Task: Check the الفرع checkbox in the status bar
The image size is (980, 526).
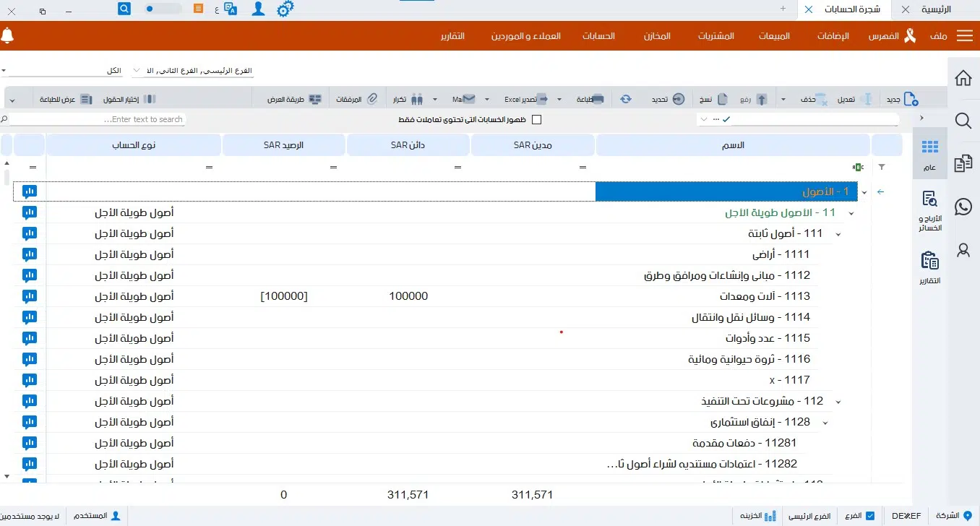Action: pos(871,516)
